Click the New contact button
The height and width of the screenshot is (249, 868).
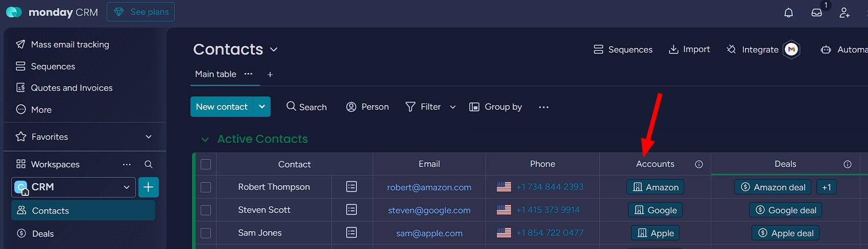(x=222, y=107)
